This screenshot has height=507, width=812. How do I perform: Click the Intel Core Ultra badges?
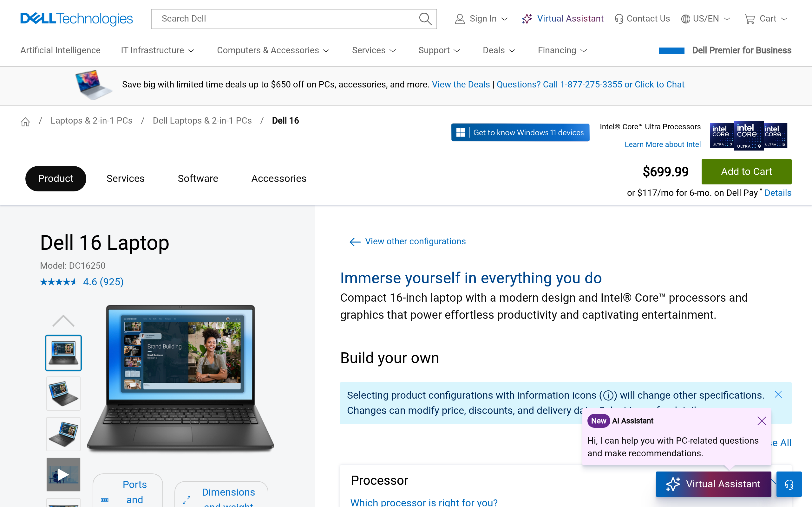pos(748,136)
